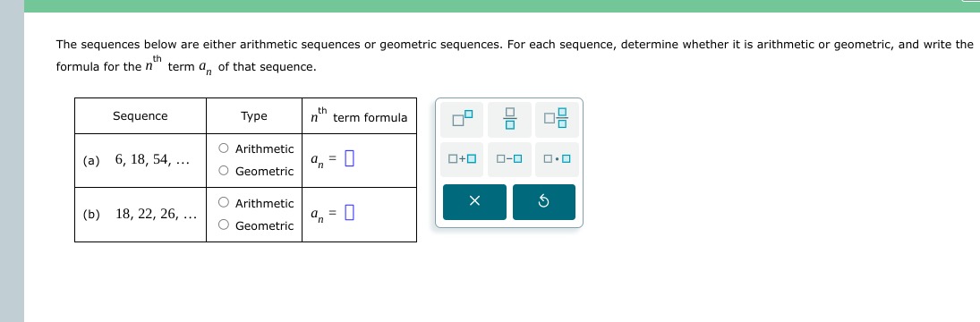Click the undo arrow button
This screenshot has height=322, width=980.
tap(544, 201)
